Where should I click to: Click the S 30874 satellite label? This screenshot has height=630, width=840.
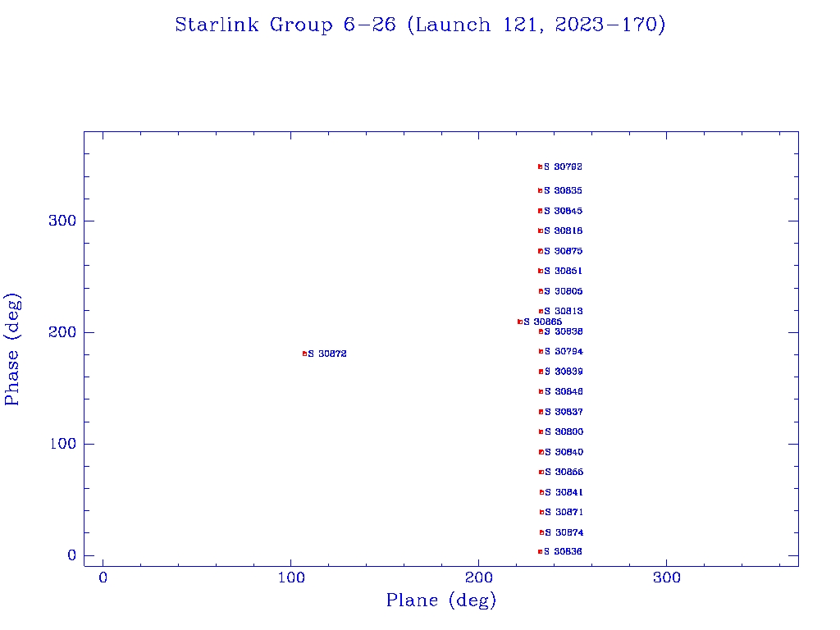(x=564, y=532)
